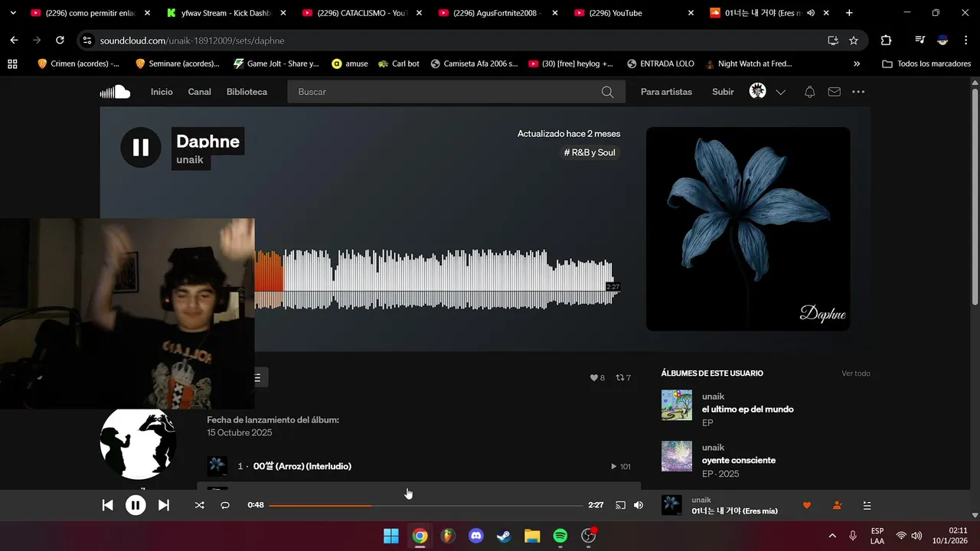
Task: Click the install app icon in the address bar
Action: [832, 41]
